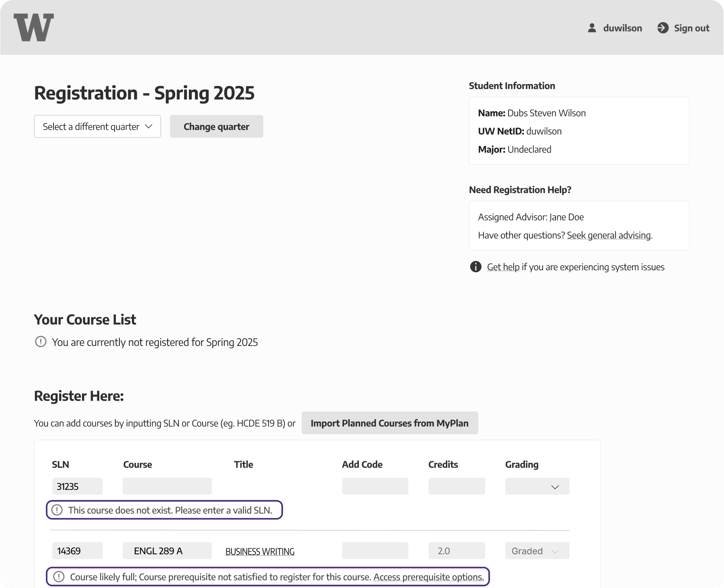724x588 pixels.
Task: Expand the empty Grading dropdown for SLN 31235
Action: click(x=537, y=486)
